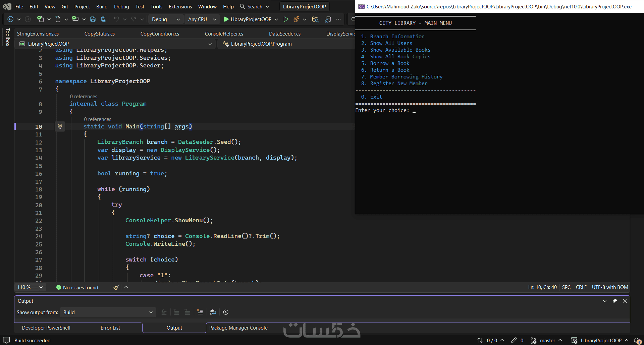Start without debugging using the hollow play icon
Image resolution: width=644 pixels, height=345 pixels.
coord(286,19)
